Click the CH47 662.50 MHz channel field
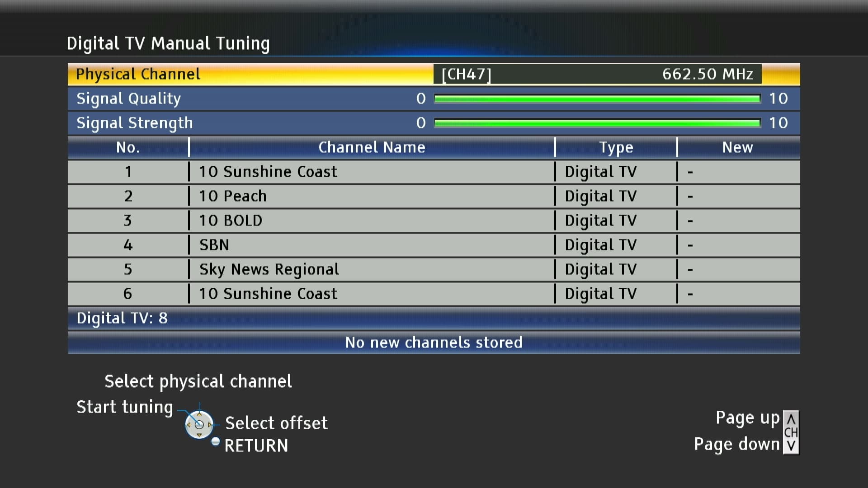Screen dimensions: 868x488 tap(597, 74)
